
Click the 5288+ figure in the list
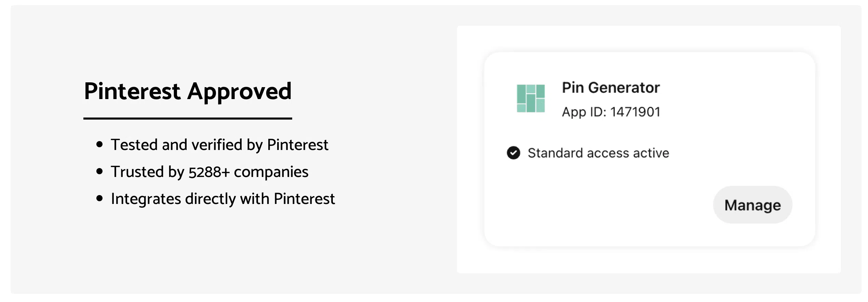pyautogui.click(x=209, y=172)
